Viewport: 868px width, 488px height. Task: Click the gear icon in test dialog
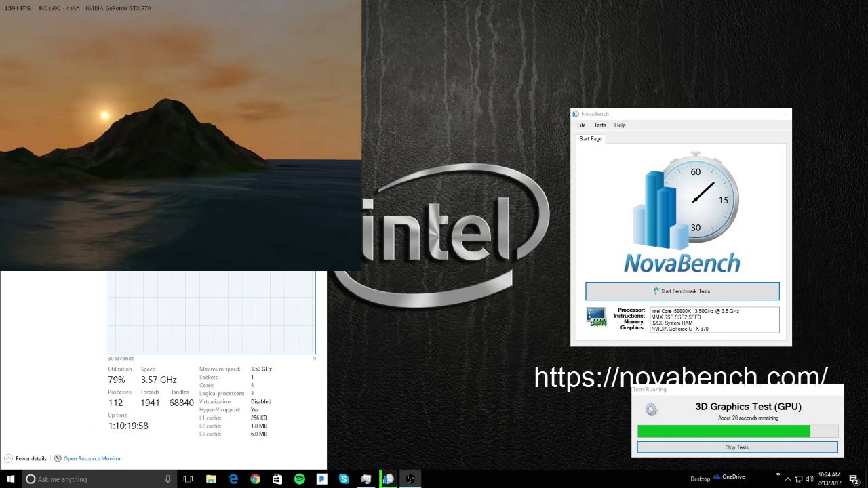[x=651, y=409]
